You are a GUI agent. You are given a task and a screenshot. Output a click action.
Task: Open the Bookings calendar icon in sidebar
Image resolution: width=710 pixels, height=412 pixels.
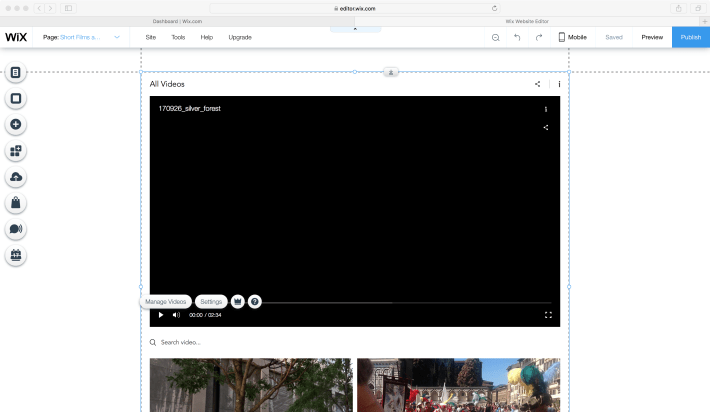16,255
